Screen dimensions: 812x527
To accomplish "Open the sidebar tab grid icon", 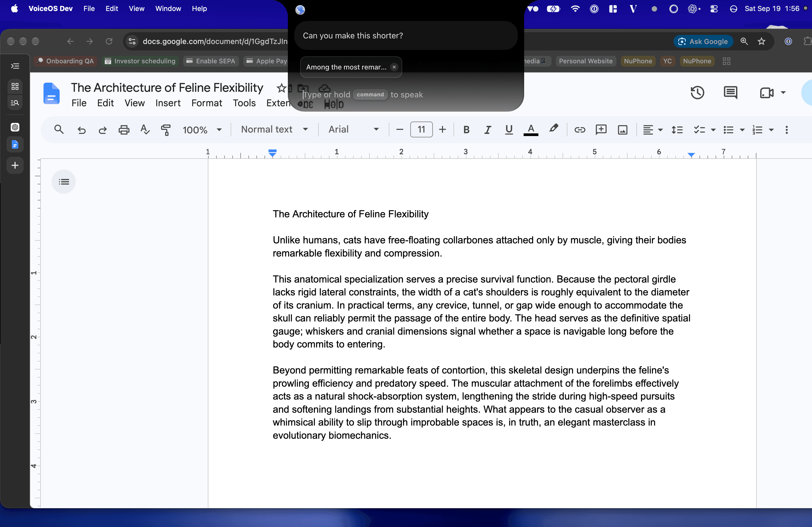I will click(15, 86).
